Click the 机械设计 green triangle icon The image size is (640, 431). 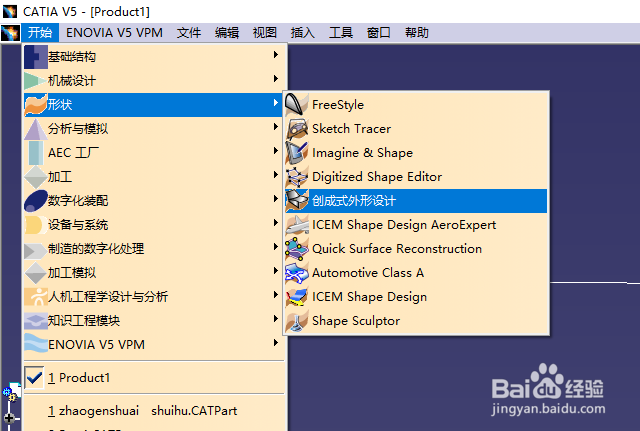pyautogui.click(x=36, y=80)
